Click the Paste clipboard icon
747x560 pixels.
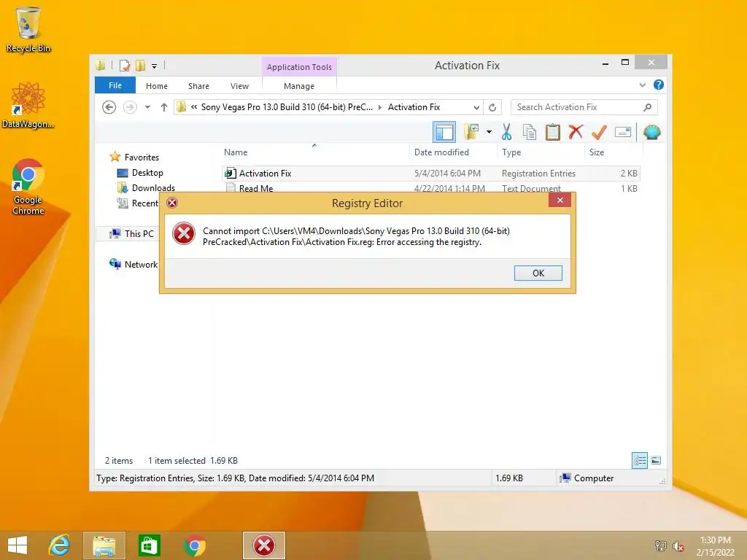point(553,132)
